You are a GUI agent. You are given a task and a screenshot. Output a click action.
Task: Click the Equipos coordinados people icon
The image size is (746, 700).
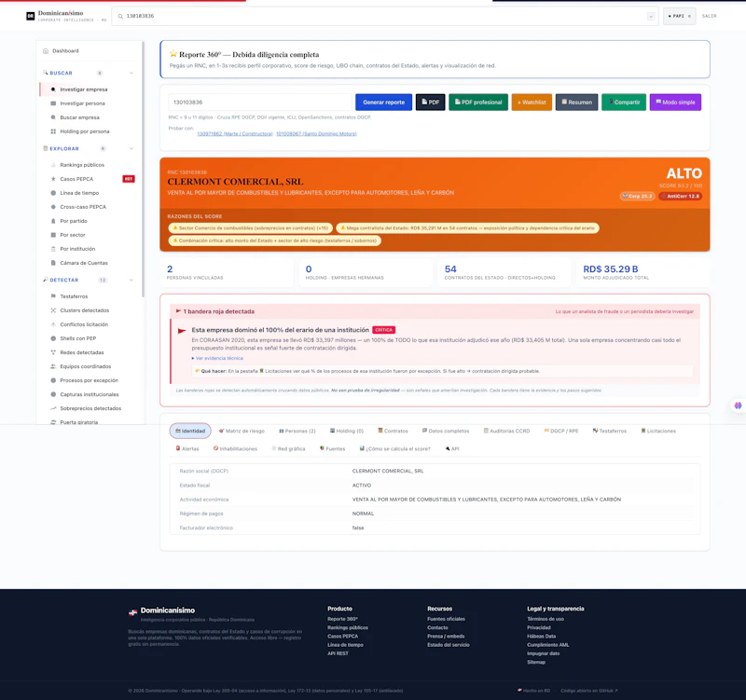(x=53, y=366)
